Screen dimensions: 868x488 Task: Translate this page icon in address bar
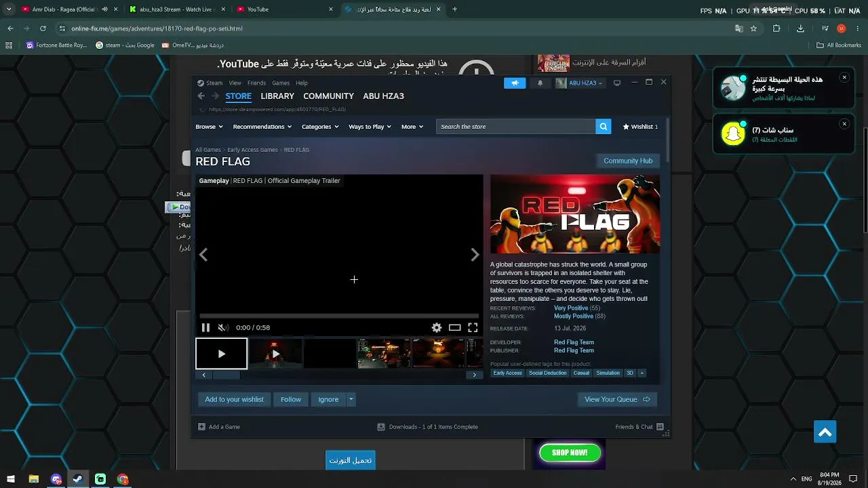[x=739, y=28]
